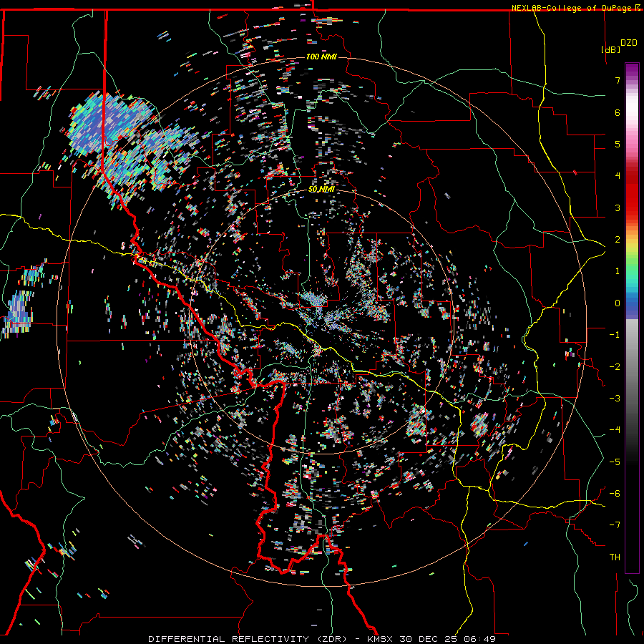Click legend tick label '6'
Screen dimensions: 644x644
tap(618, 112)
